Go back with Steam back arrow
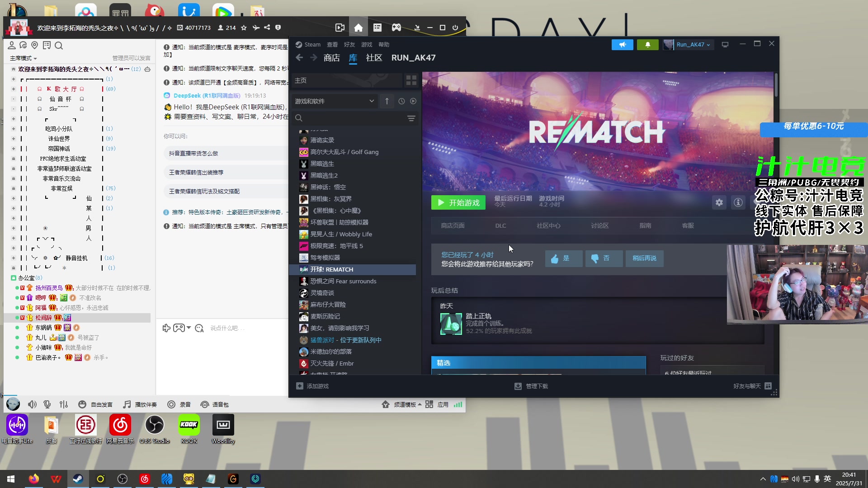 coord(299,57)
